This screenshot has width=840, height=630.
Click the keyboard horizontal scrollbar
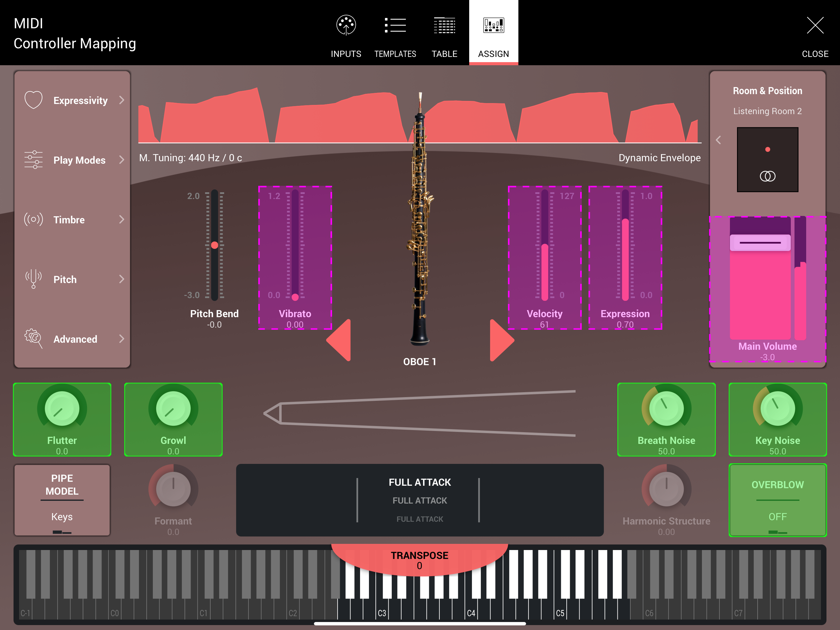coord(420,624)
